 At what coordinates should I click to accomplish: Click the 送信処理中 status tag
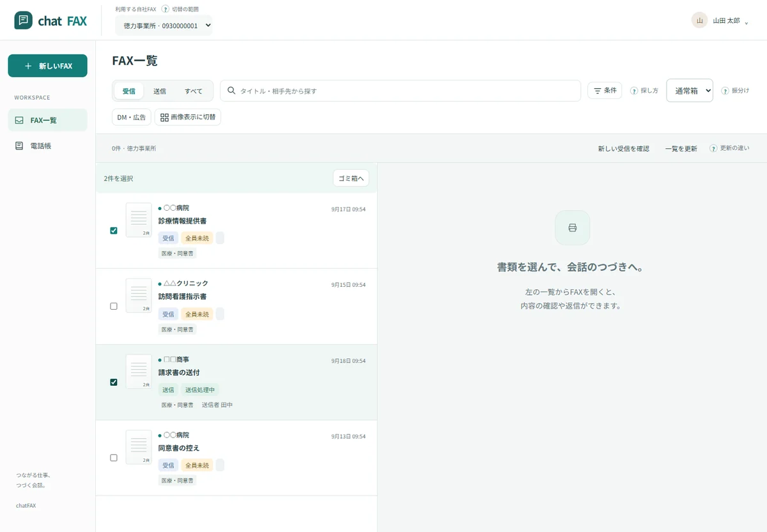point(200,390)
